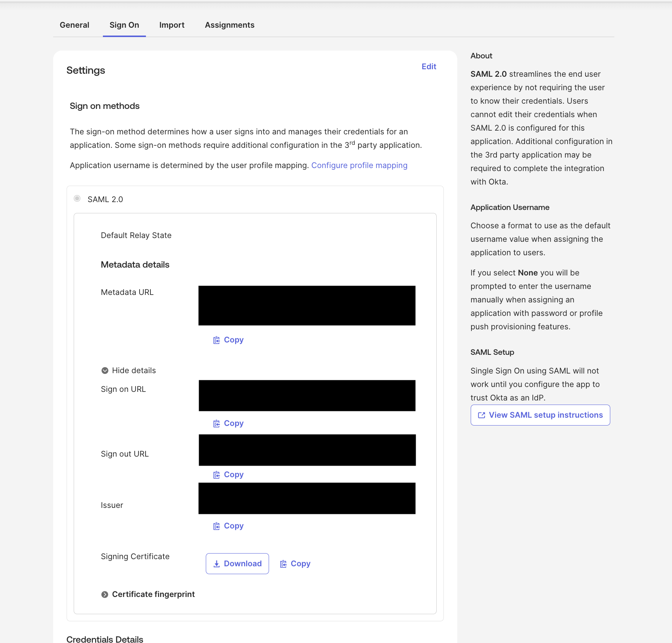Copy the Metadata URL value
Viewport: 672px width, 643px height.
click(x=227, y=340)
